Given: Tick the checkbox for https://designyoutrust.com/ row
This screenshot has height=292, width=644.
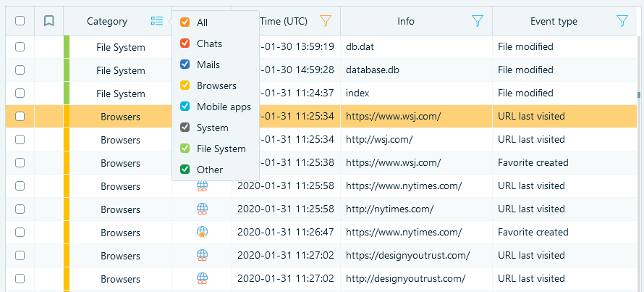Looking at the screenshot, I should [x=20, y=256].
